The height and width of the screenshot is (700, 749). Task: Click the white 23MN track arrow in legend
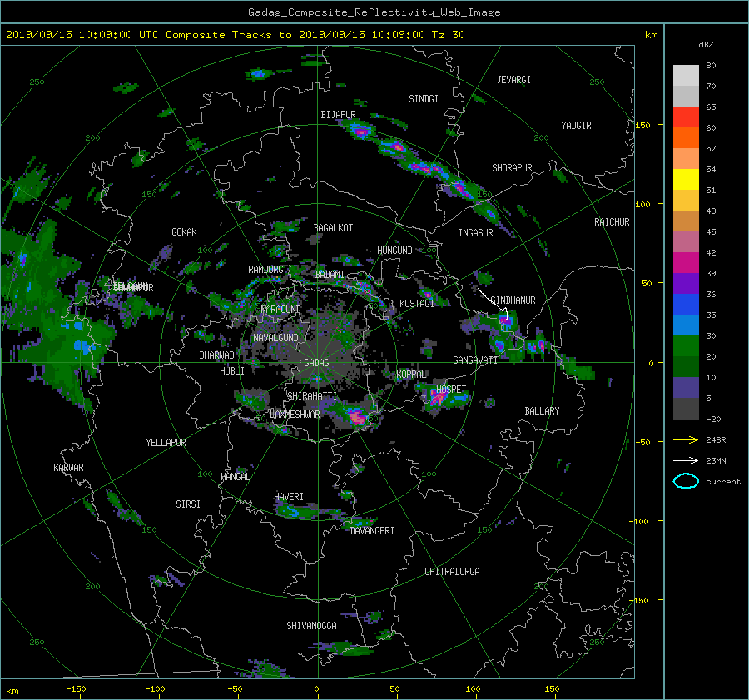click(686, 460)
